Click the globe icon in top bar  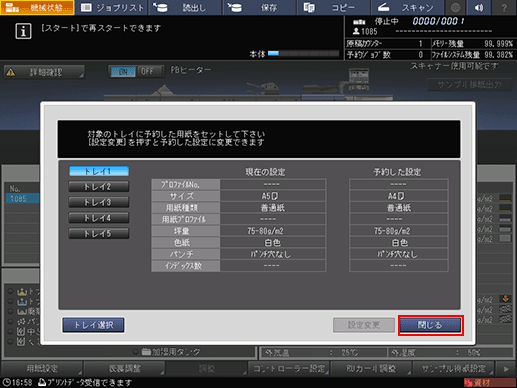tap(455, 7)
